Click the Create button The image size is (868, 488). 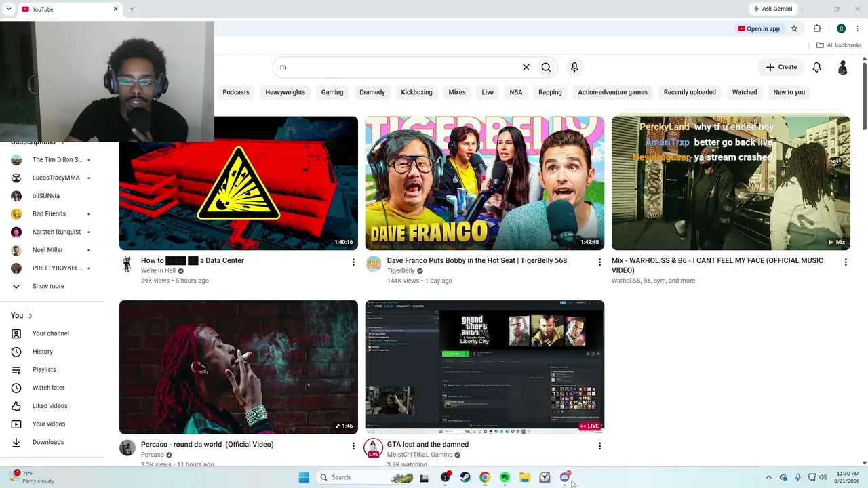tap(781, 67)
